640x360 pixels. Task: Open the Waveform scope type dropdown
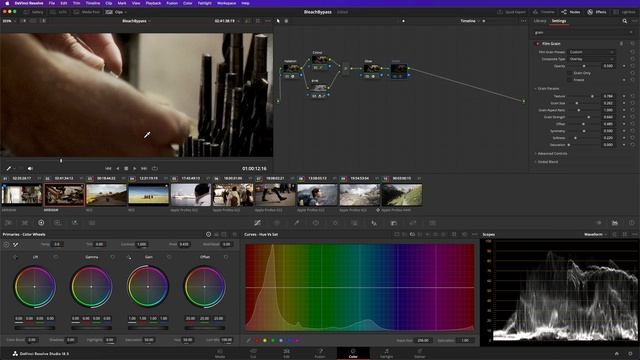point(596,235)
